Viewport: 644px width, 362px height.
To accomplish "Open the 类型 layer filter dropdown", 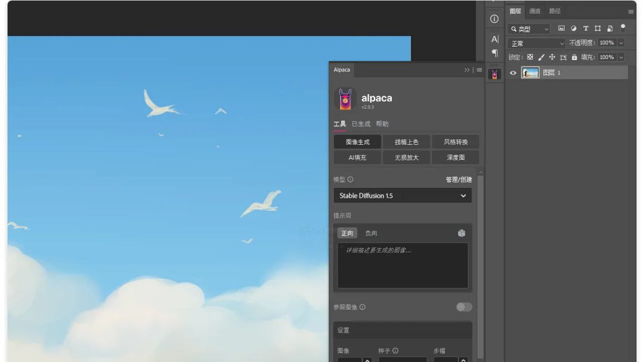I will coord(529,29).
